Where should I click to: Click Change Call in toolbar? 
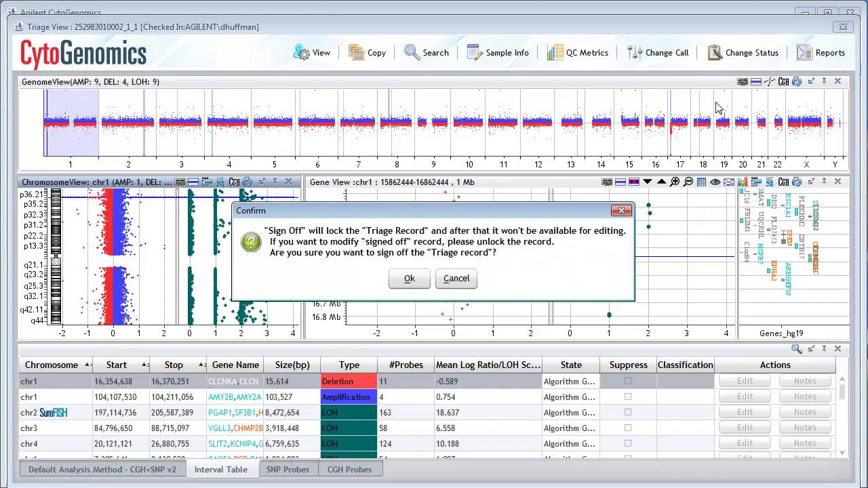658,52
